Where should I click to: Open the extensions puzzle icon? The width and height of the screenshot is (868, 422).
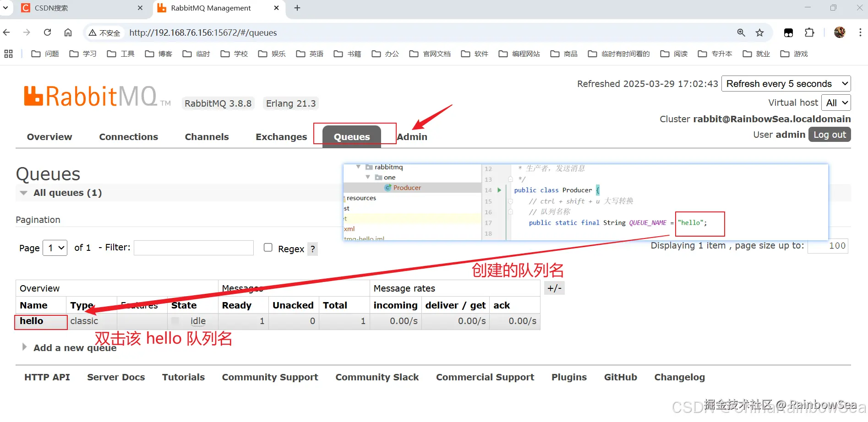(809, 32)
